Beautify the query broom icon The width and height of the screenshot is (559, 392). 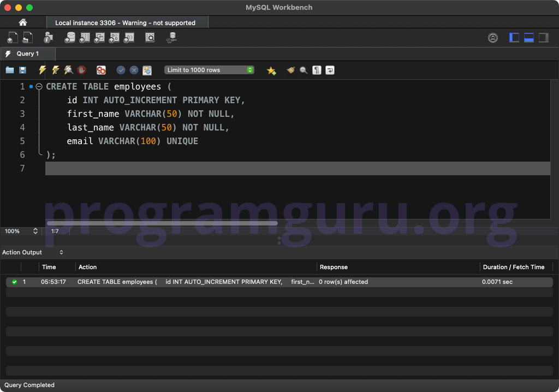point(290,70)
